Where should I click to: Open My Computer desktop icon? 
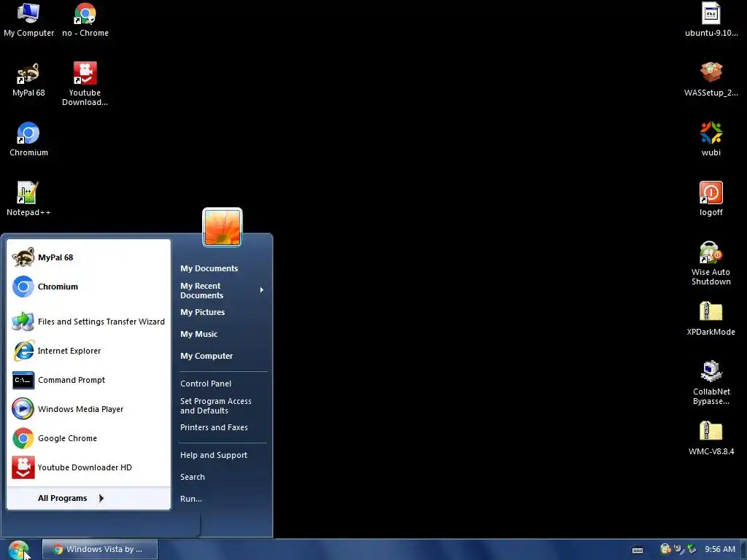28,20
